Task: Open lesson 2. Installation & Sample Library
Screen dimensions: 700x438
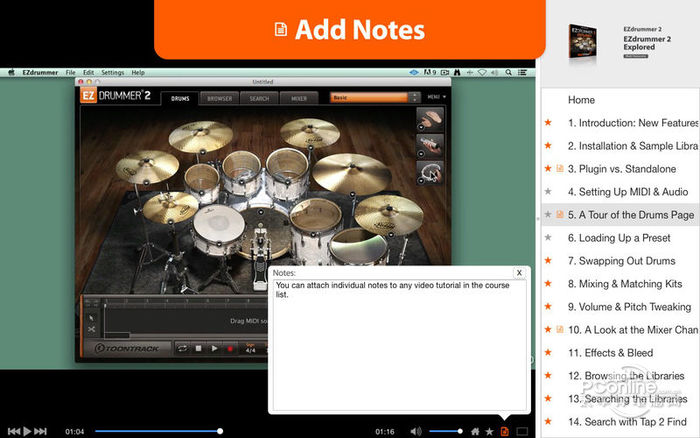Action: 633,146
